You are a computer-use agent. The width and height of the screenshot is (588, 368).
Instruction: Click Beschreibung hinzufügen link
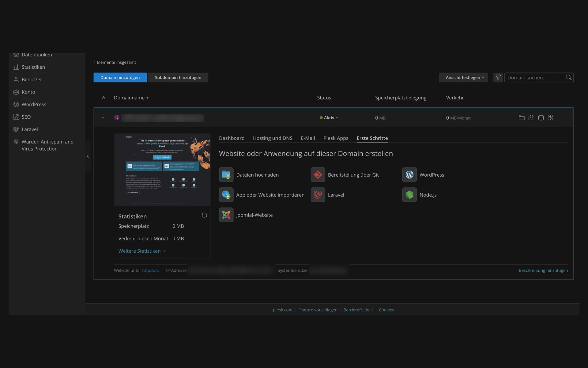(x=543, y=270)
